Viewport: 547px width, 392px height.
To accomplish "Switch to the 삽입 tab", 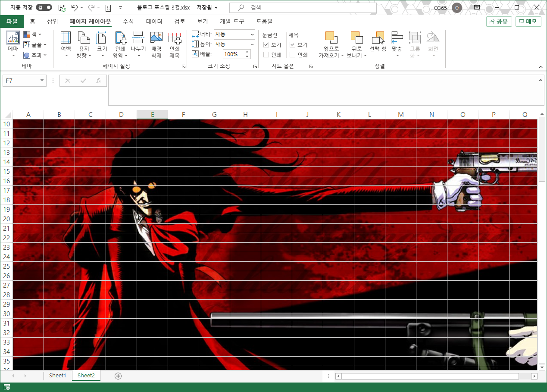I will click(x=53, y=21).
